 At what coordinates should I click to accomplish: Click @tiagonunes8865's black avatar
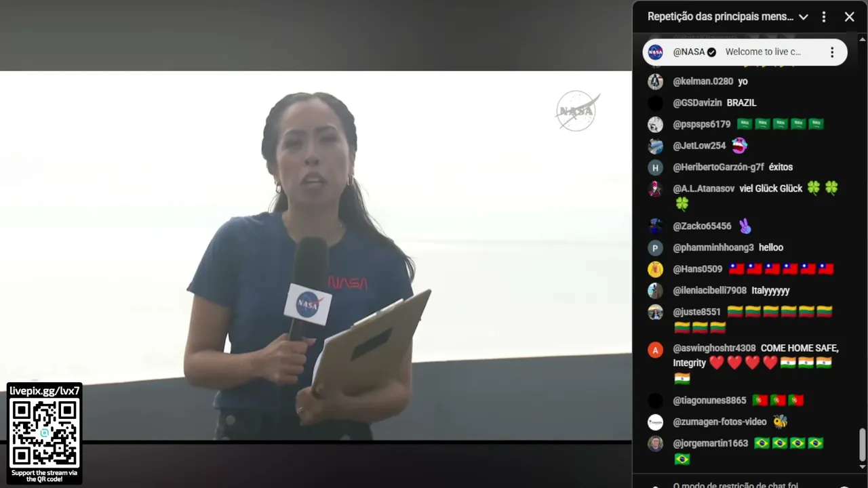(x=655, y=401)
